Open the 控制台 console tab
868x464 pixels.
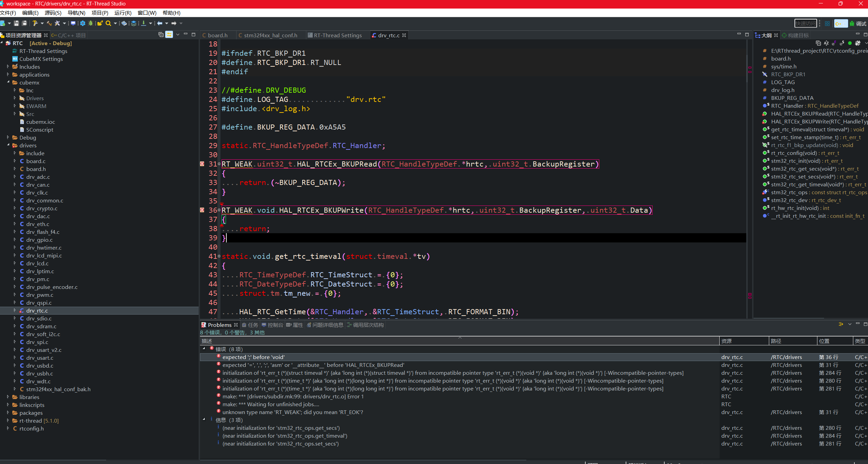click(275, 325)
